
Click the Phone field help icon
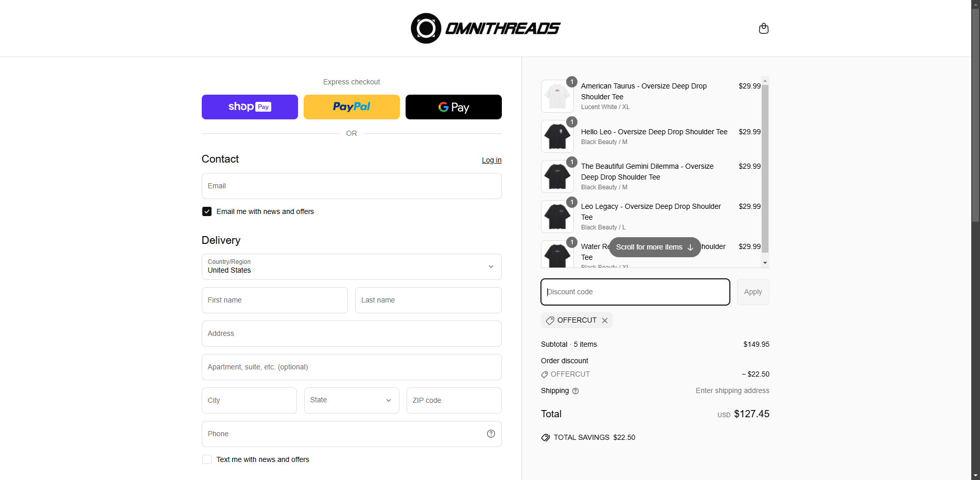(491, 434)
